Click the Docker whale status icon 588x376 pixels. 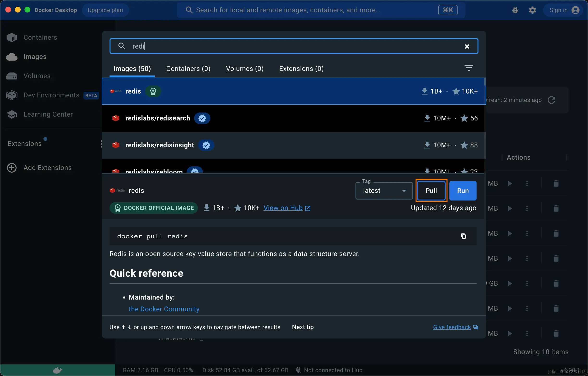pyautogui.click(x=57, y=370)
